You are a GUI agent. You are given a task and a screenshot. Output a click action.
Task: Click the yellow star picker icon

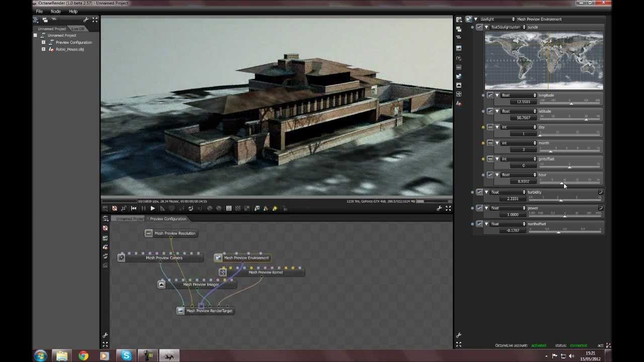[x=275, y=208]
